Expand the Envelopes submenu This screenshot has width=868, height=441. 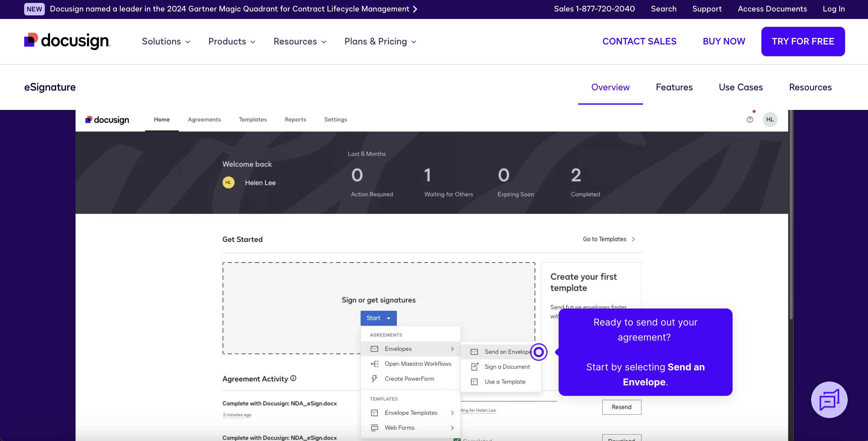click(x=452, y=349)
